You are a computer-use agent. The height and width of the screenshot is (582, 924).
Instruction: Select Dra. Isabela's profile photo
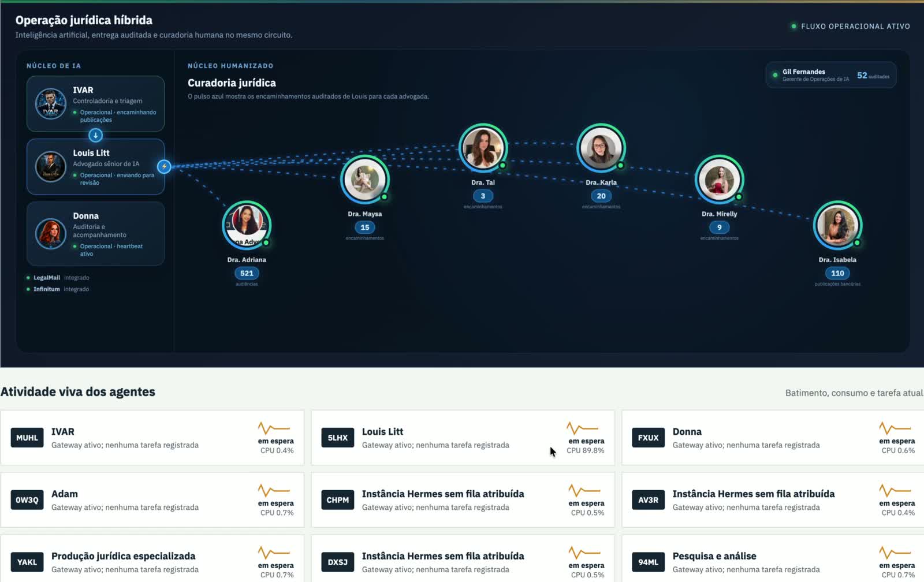(837, 225)
